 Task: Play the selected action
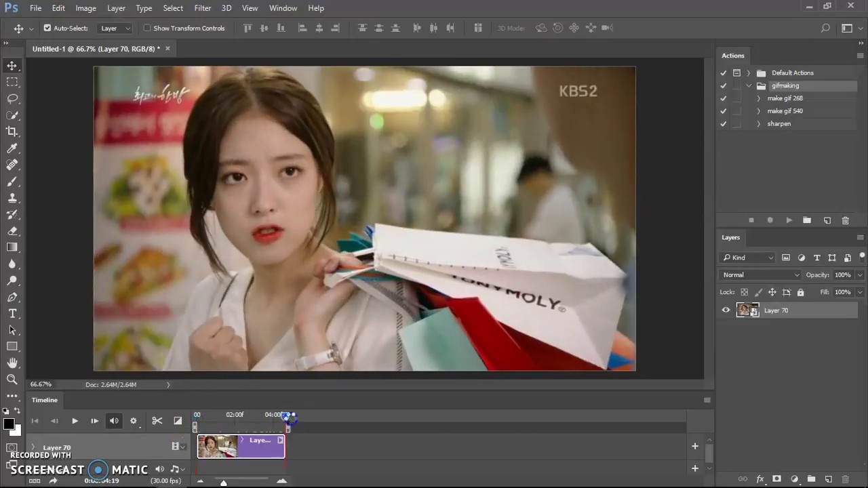pos(789,220)
